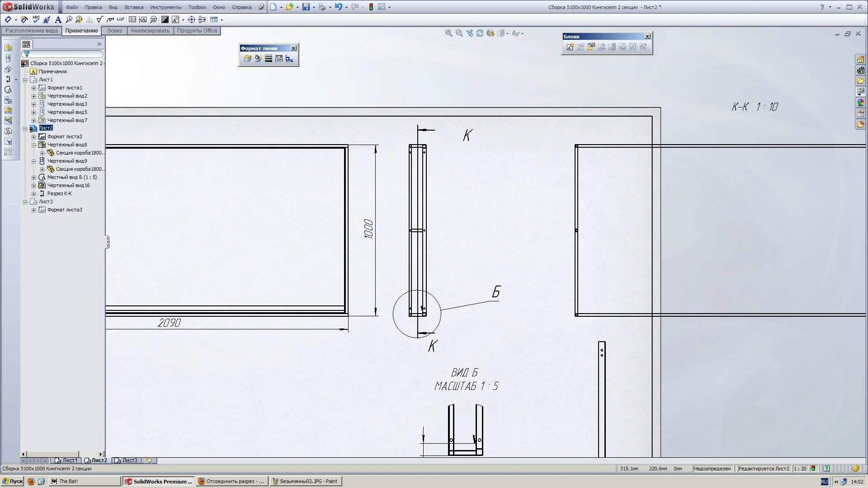This screenshot has width=868, height=488.
Task: Switch to the Анализировать tab
Action: (150, 31)
